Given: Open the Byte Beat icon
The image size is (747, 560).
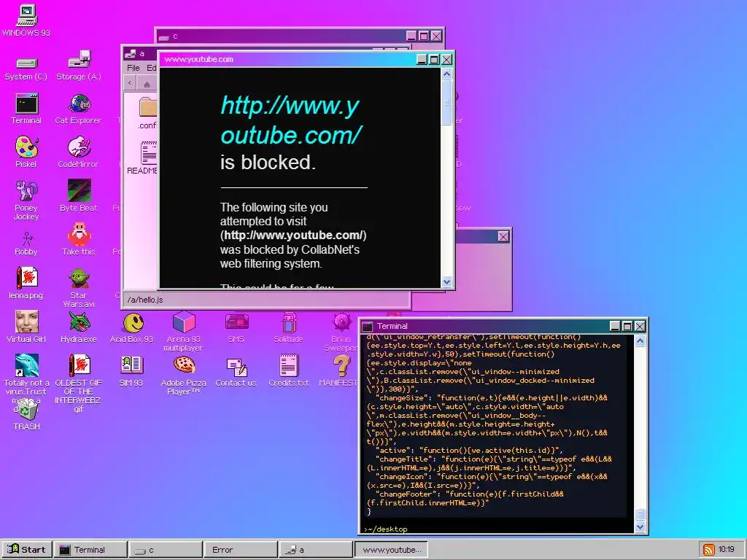Looking at the screenshot, I should tap(79, 195).
